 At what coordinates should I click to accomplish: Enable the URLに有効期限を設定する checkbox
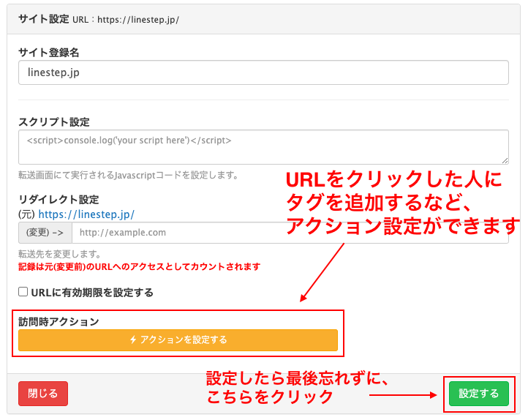[x=23, y=292]
